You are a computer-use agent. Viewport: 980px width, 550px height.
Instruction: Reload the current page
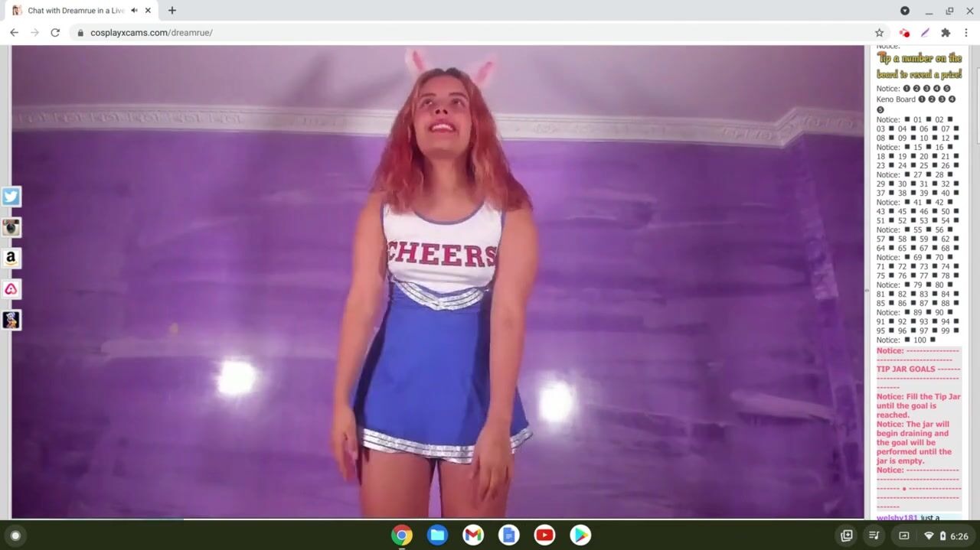pyautogui.click(x=55, y=33)
